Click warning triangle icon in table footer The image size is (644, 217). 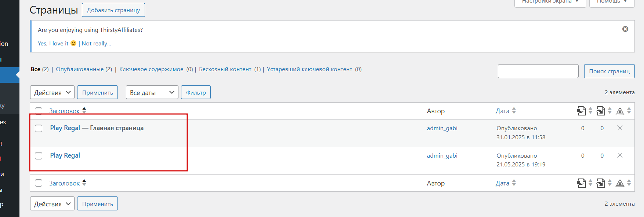(x=620, y=183)
